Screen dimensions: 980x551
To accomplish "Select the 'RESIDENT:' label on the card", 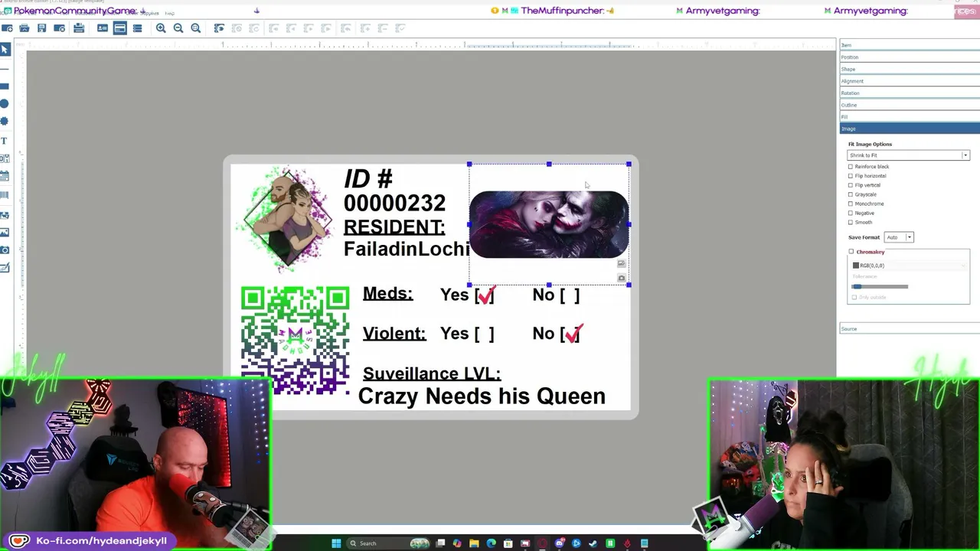I will 394,227.
